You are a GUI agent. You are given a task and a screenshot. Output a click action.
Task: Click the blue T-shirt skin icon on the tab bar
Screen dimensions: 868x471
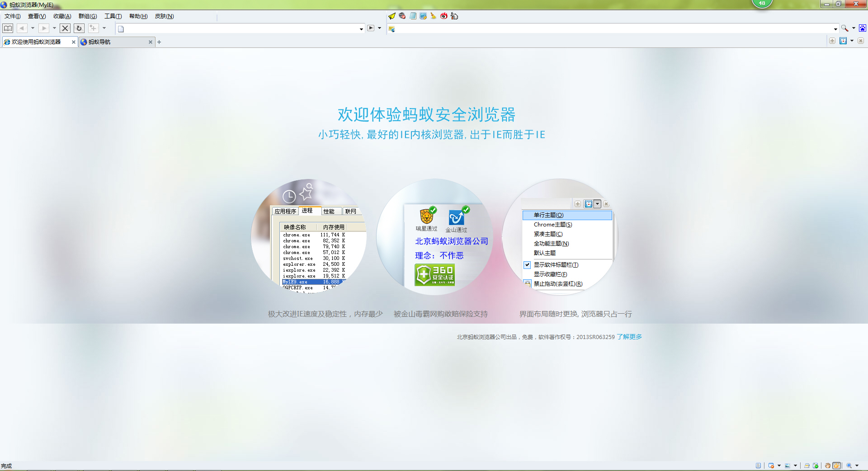pos(843,41)
